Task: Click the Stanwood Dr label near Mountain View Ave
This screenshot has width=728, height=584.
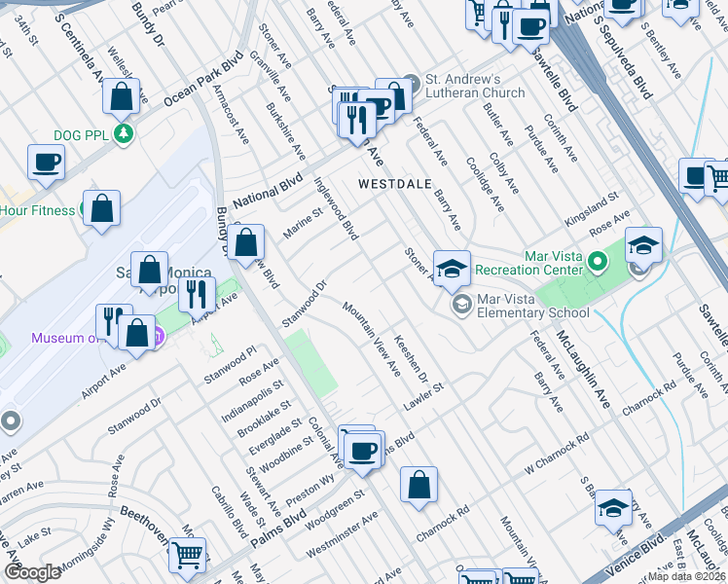Action: [305, 304]
